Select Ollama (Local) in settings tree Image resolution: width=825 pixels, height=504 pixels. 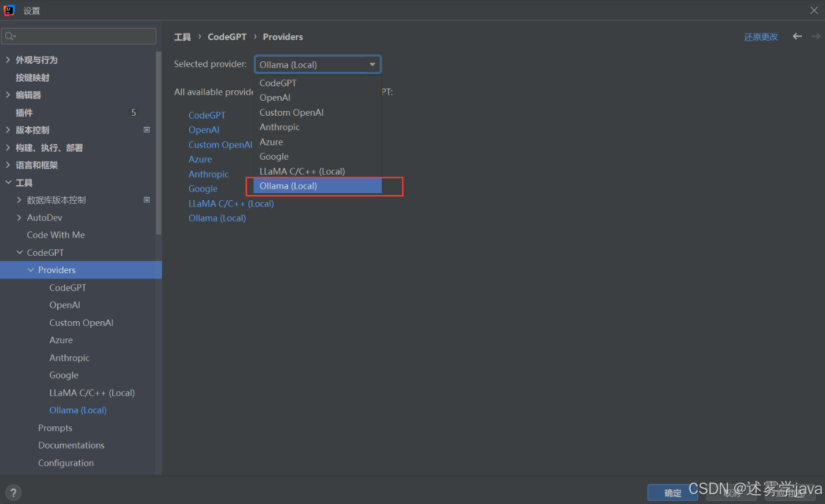(78, 410)
